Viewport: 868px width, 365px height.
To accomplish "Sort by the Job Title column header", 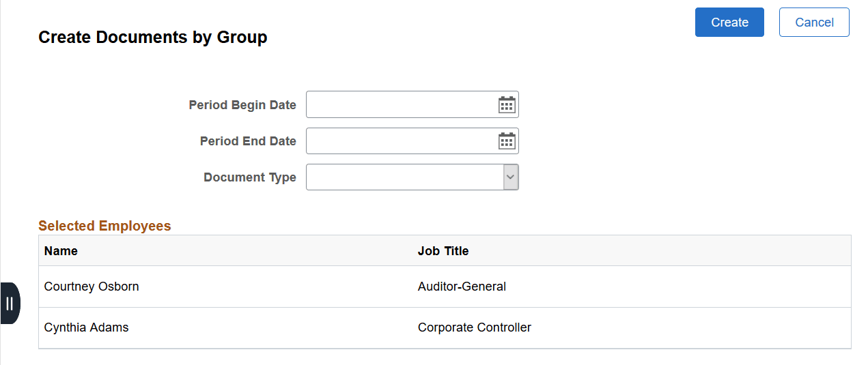I will tap(443, 251).
